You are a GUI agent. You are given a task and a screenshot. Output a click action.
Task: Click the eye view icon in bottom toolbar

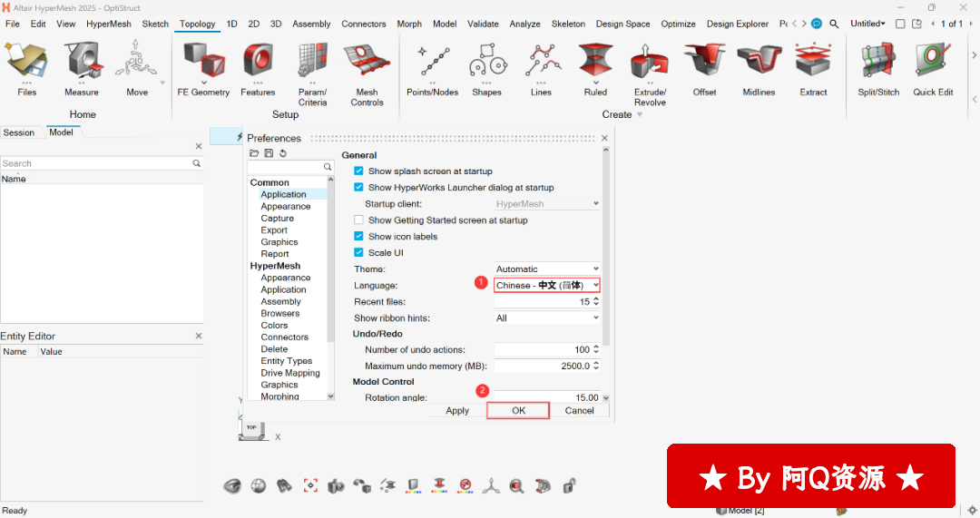pyautogui.click(x=232, y=485)
